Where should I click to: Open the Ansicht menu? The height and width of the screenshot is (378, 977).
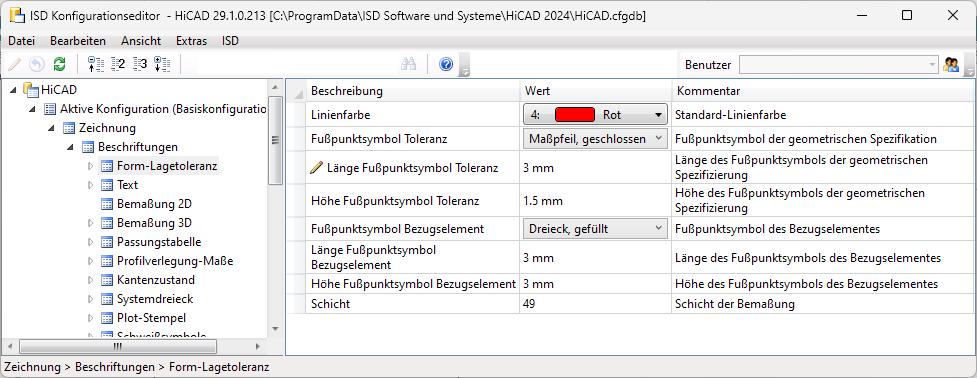141,41
